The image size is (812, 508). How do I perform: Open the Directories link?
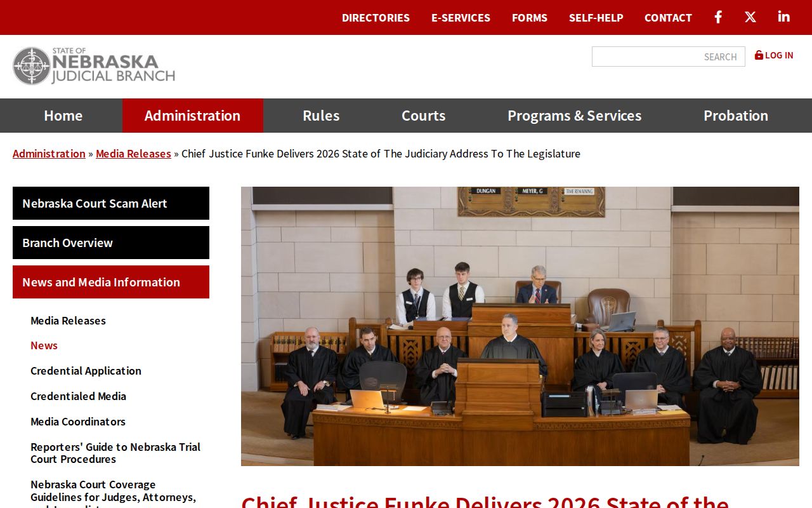(x=376, y=18)
